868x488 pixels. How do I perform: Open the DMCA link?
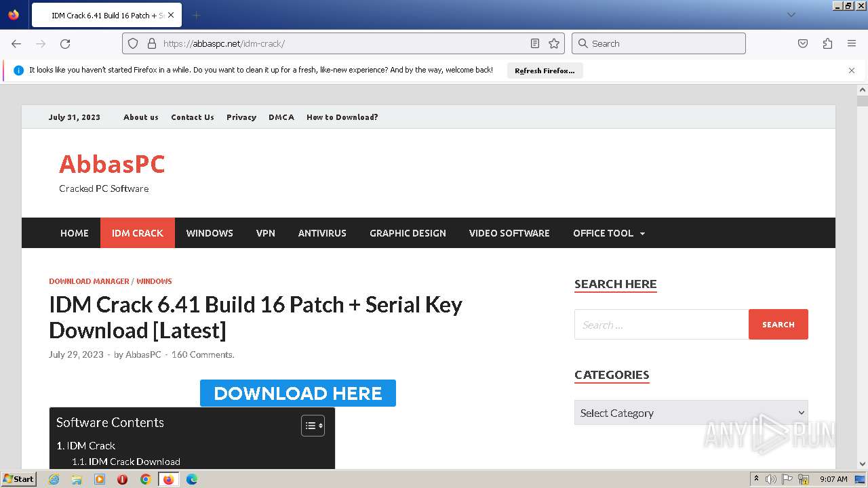281,117
